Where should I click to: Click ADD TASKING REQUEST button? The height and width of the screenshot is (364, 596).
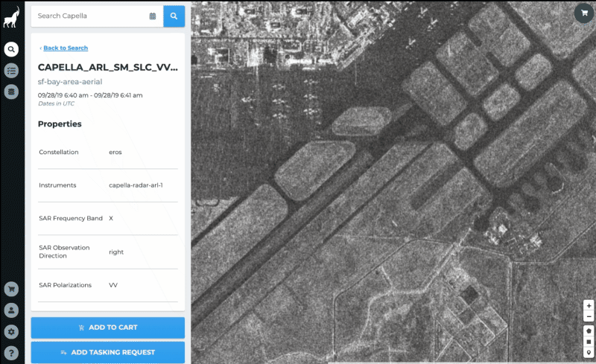coord(108,352)
